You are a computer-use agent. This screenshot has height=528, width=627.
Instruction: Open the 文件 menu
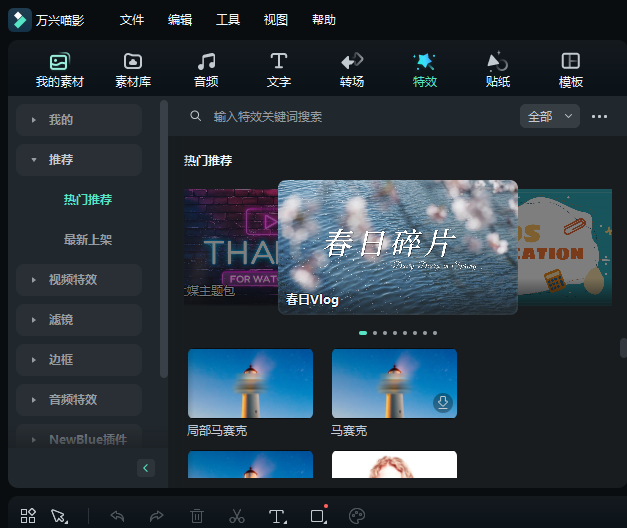coord(132,20)
